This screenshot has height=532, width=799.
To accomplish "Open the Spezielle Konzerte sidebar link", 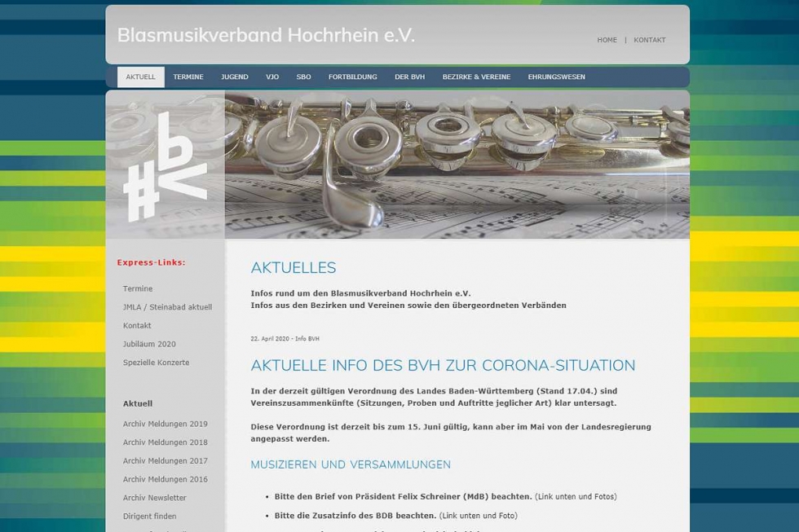I will coord(156,363).
